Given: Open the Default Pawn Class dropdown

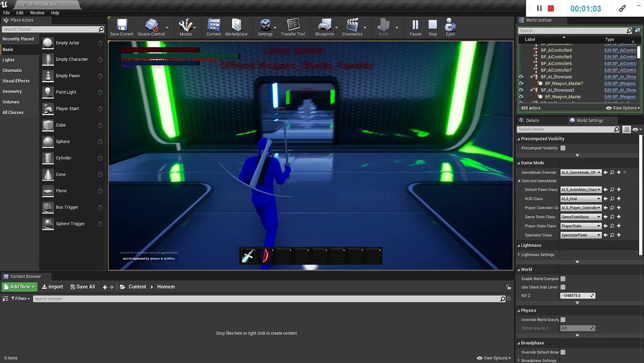Looking at the screenshot, I should click(581, 190).
